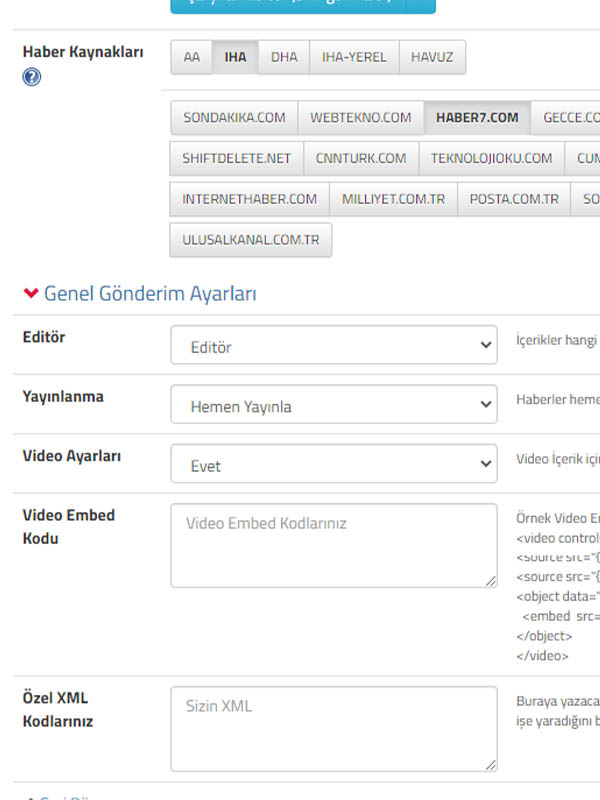Select INTERNETHABER.COM source

pyautogui.click(x=249, y=199)
